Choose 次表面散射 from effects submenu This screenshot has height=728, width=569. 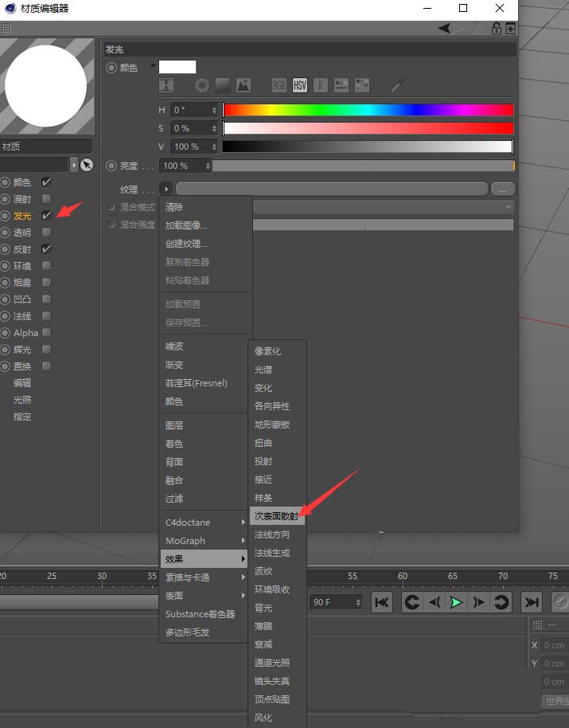[277, 516]
